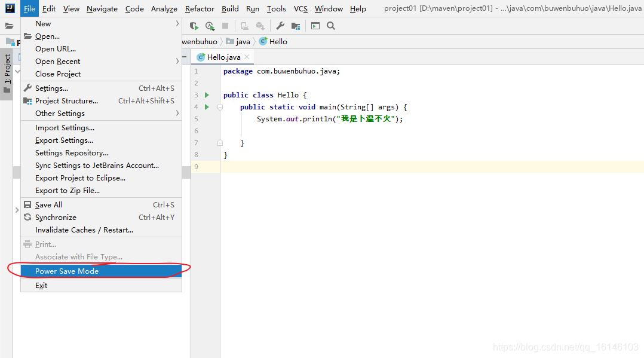The height and width of the screenshot is (358, 644).
Task: Select Sync Settings to JetBrains Account...
Action: tap(101, 165)
